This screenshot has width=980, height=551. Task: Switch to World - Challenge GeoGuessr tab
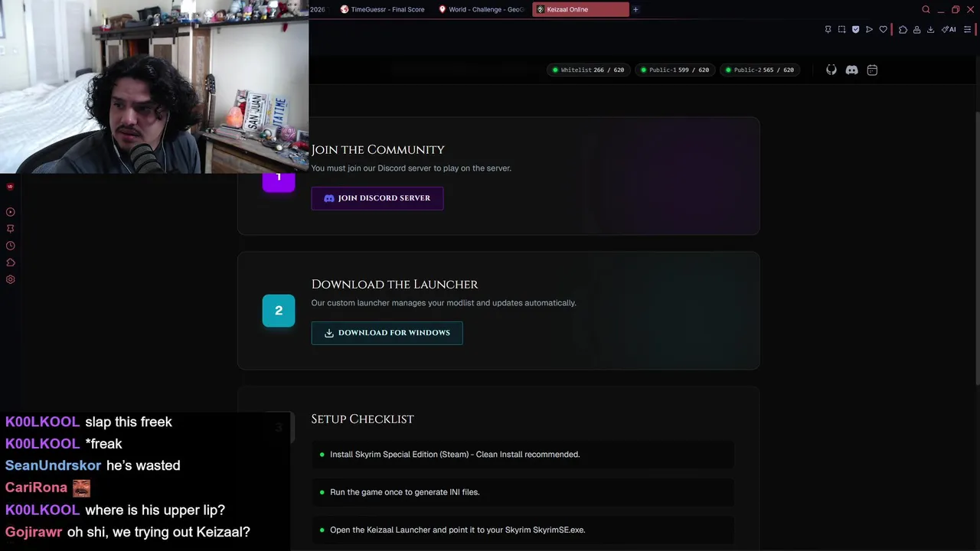coord(482,9)
